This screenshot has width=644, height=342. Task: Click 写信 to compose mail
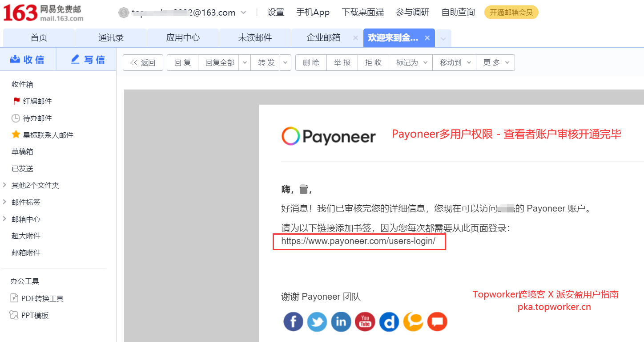(x=87, y=60)
